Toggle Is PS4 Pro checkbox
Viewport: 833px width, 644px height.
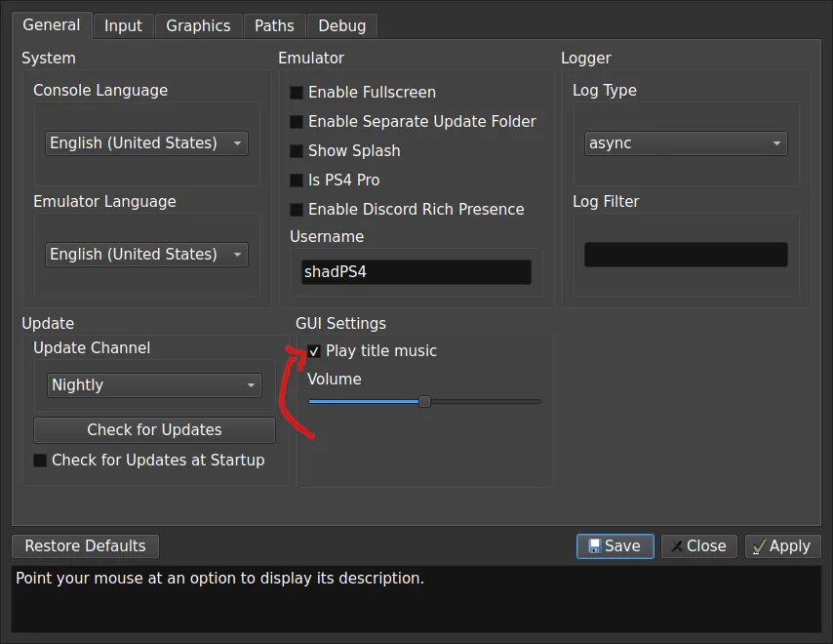(x=296, y=181)
